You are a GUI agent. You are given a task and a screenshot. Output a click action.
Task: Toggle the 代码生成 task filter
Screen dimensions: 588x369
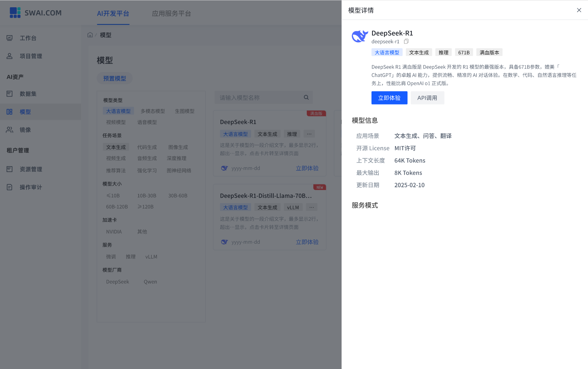[x=147, y=147]
